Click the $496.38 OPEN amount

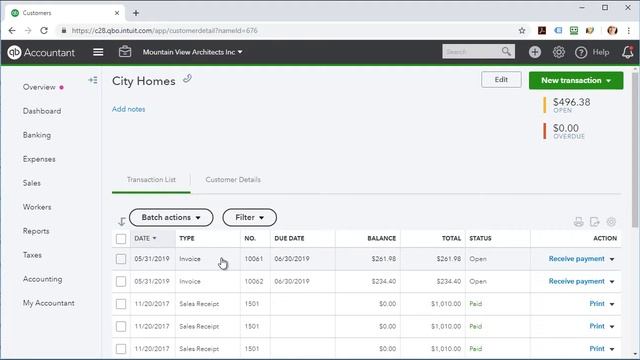point(571,102)
